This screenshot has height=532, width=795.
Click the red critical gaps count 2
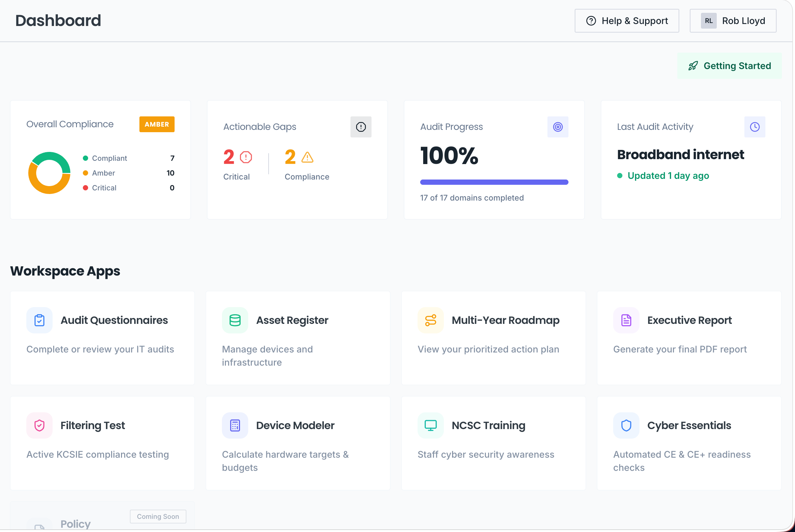229,157
